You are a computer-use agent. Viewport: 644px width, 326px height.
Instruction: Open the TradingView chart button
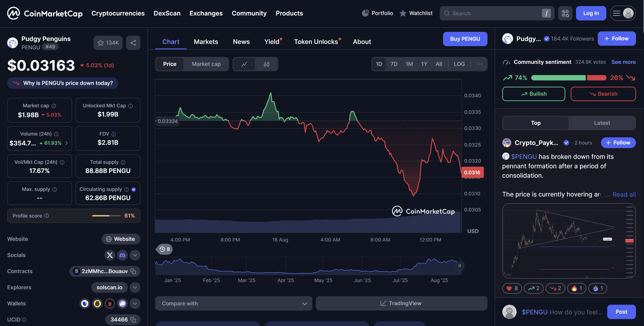point(401,303)
